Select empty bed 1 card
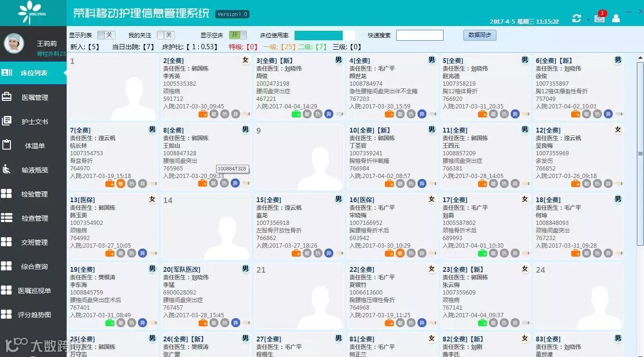Screen dimensions: 644x357 coord(113,88)
